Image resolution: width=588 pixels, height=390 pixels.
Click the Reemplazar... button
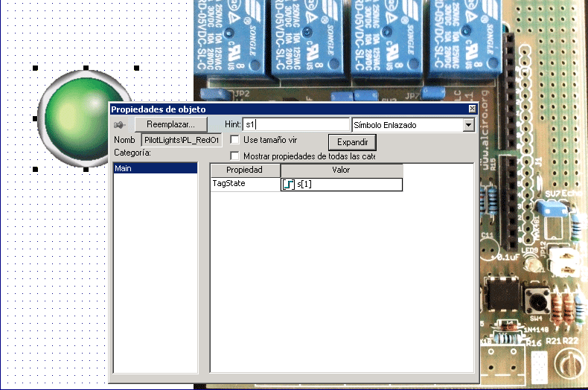tap(170, 124)
